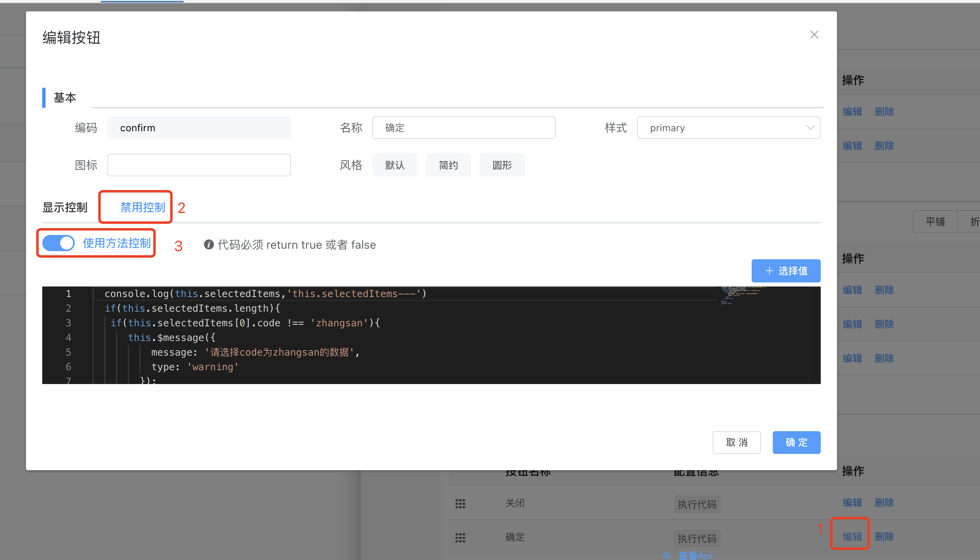980x560 pixels.
Task: Close the 编辑按钮 dialog with X icon
Action: pyautogui.click(x=814, y=35)
